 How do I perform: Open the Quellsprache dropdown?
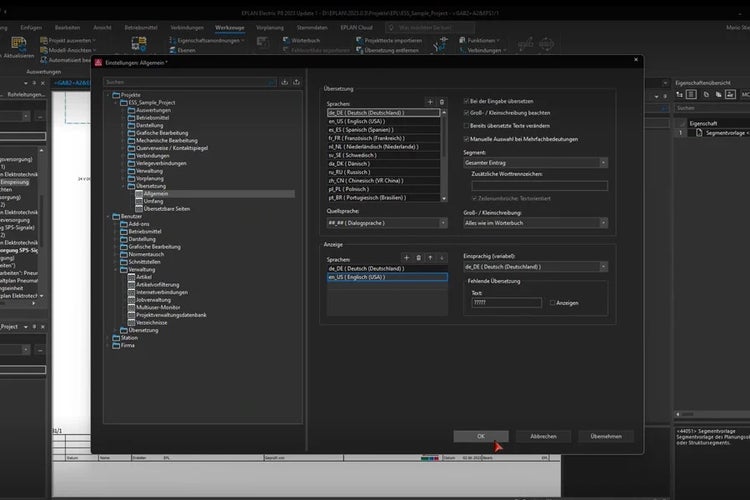tap(385, 223)
